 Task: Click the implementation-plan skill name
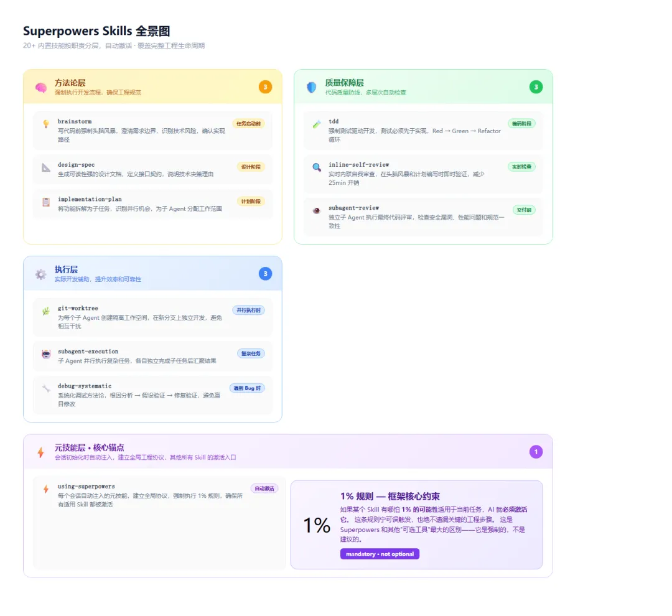(90, 199)
